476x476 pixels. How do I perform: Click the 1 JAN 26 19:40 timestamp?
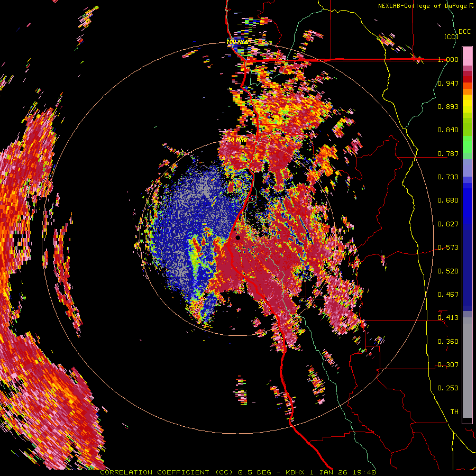343,472
